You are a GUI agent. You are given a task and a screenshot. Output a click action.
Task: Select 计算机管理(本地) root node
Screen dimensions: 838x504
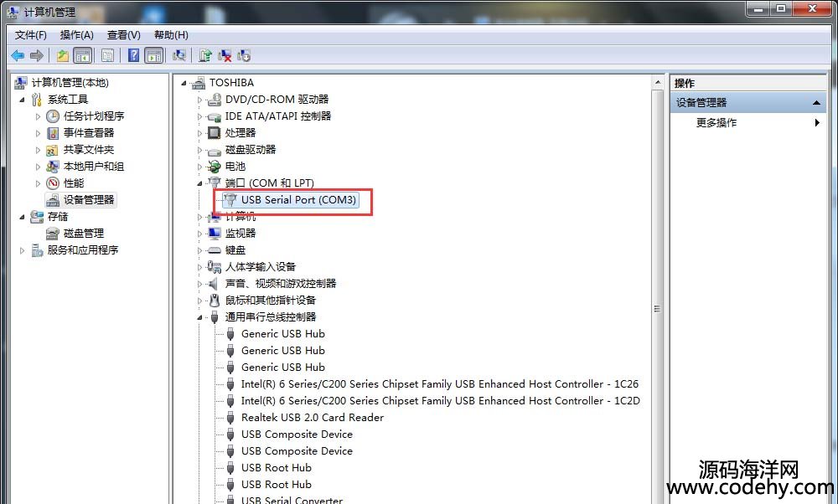coord(70,83)
